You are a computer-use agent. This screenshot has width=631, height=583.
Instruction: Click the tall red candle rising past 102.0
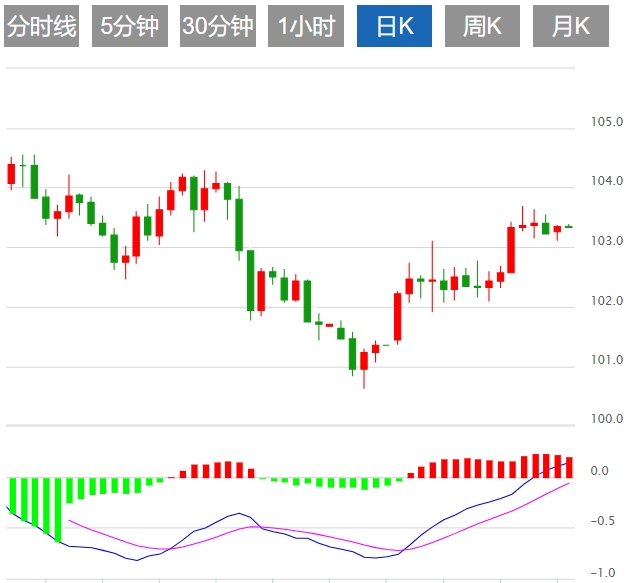398,317
